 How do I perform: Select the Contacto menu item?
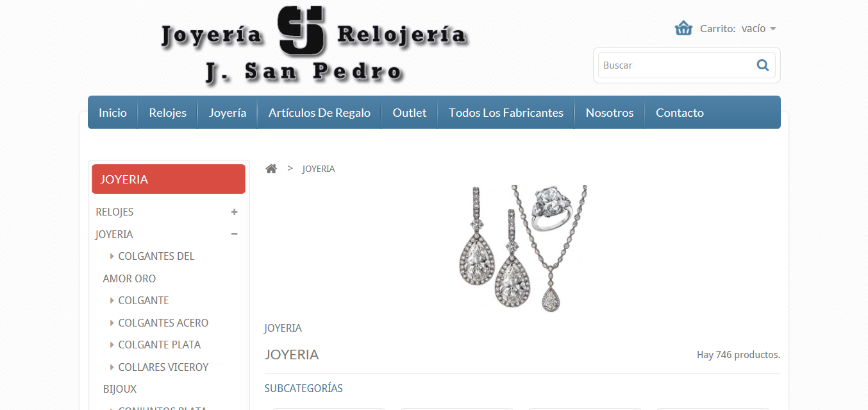[680, 112]
